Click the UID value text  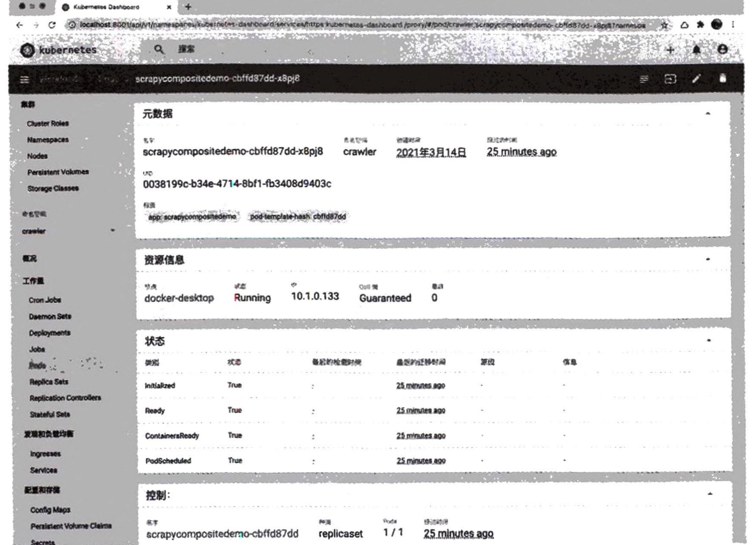pyautogui.click(x=237, y=184)
